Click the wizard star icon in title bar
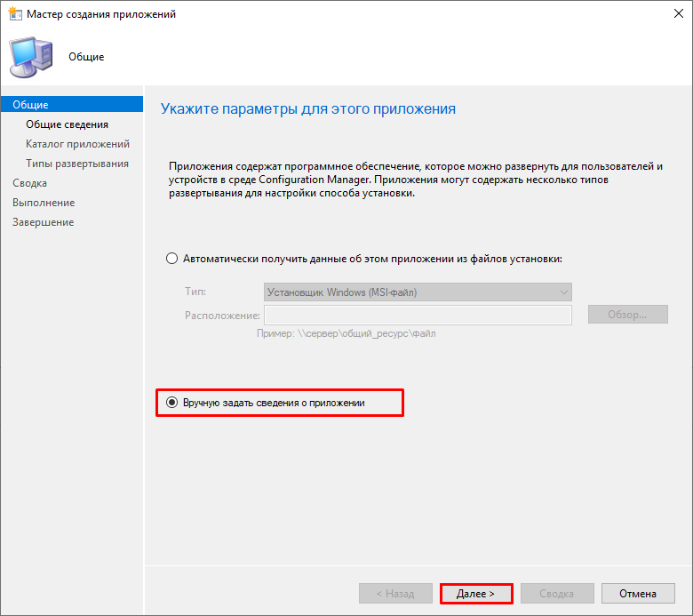 tap(14, 13)
